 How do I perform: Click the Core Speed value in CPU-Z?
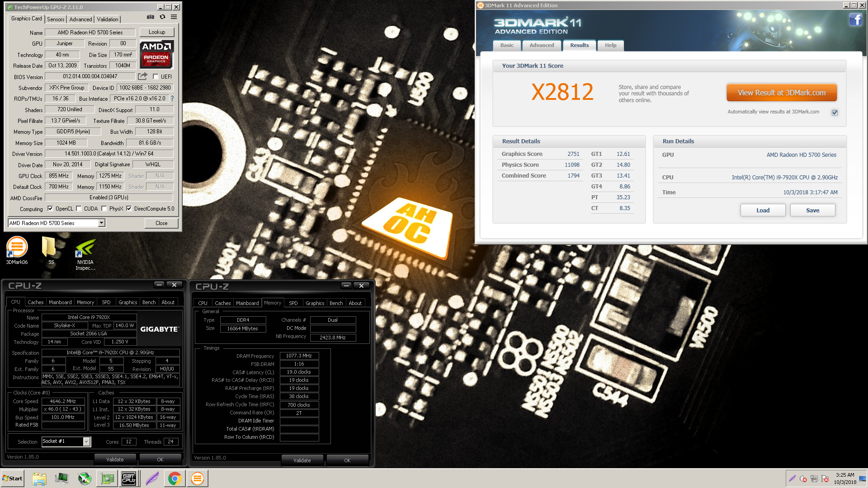[x=63, y=401]
